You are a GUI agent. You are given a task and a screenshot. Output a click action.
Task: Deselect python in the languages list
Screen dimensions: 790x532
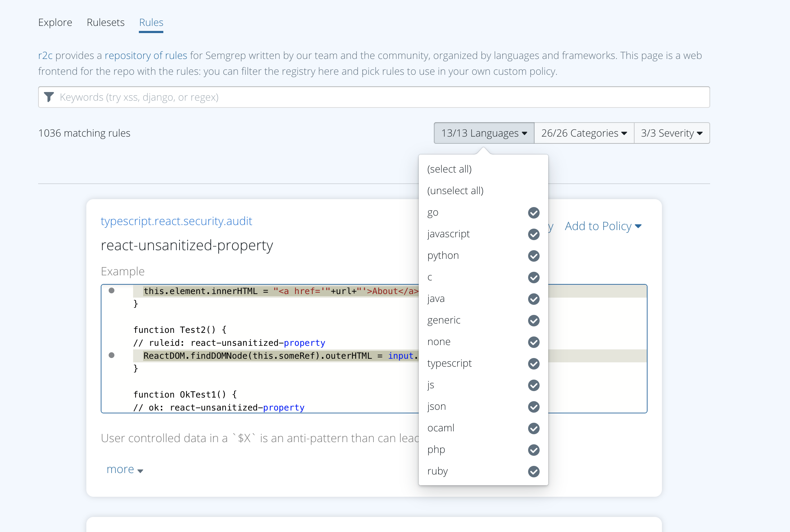click(534, 256)
